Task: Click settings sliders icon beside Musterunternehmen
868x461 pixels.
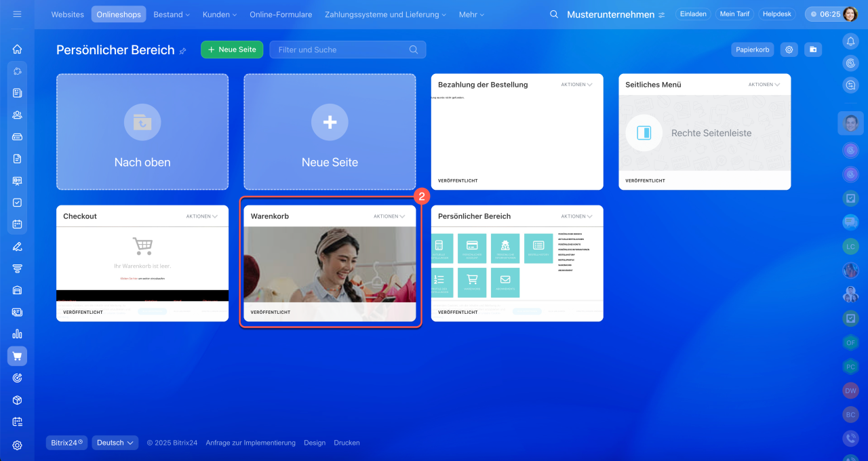Action: point(662,15)
